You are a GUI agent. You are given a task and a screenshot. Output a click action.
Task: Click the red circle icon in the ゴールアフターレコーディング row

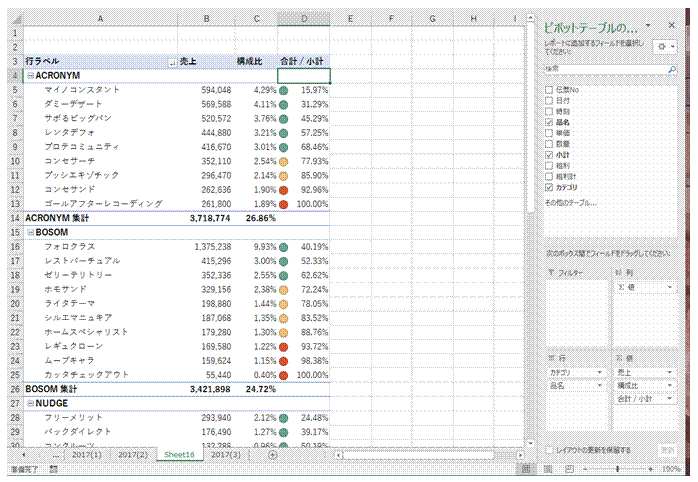[283, 204]
